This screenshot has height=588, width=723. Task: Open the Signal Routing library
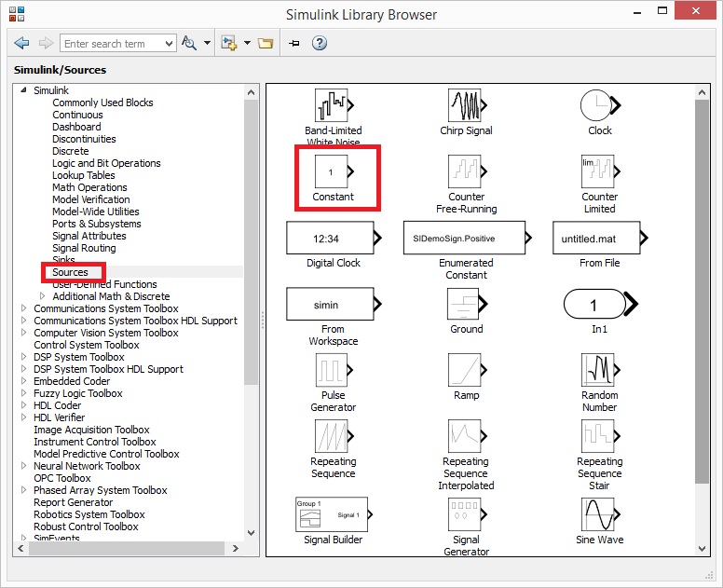84,248
